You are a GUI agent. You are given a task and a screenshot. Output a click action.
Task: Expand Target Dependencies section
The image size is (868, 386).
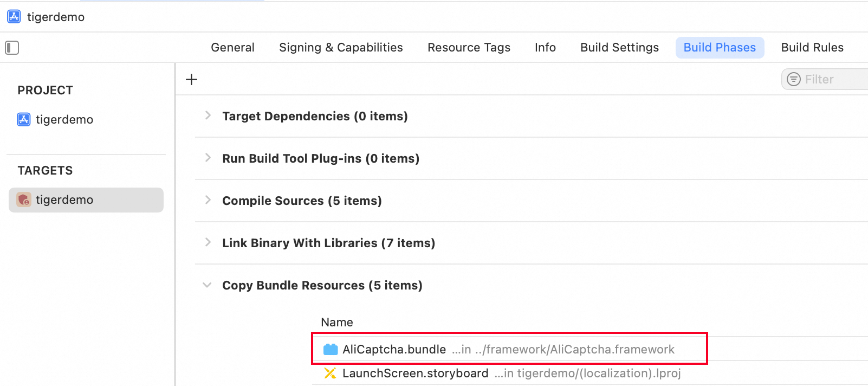pos(208,115)
